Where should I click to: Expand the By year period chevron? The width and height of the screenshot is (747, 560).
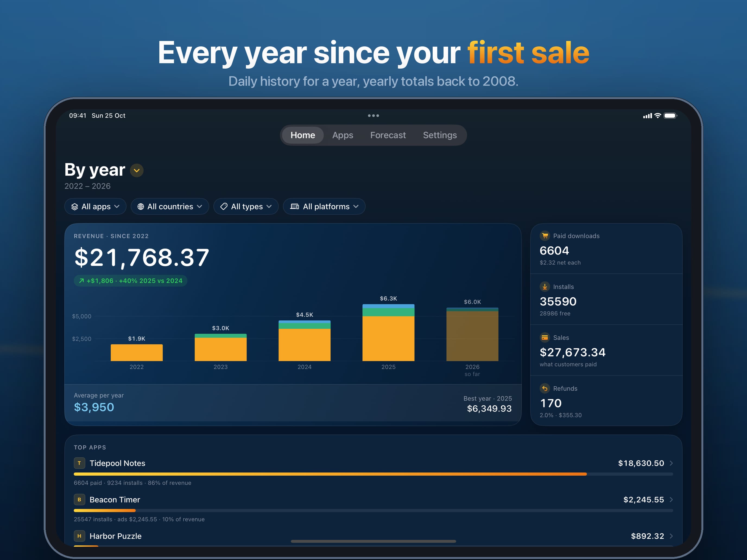point(137,170)
